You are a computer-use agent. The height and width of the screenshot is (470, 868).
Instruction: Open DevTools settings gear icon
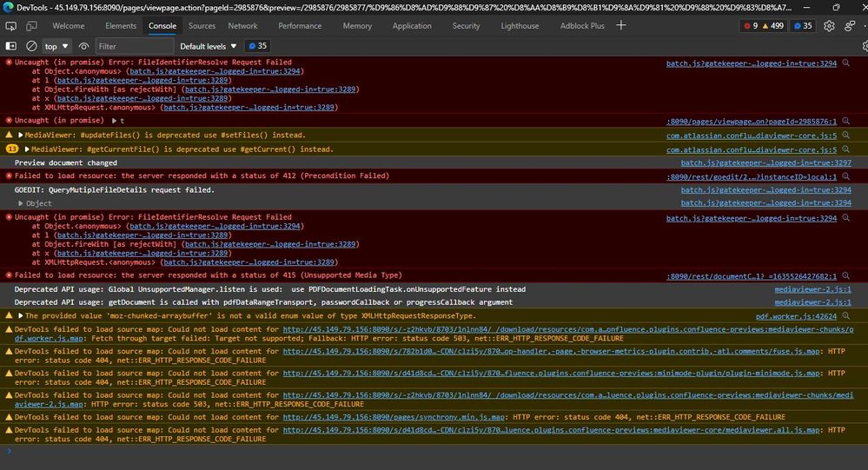(829, 26)
